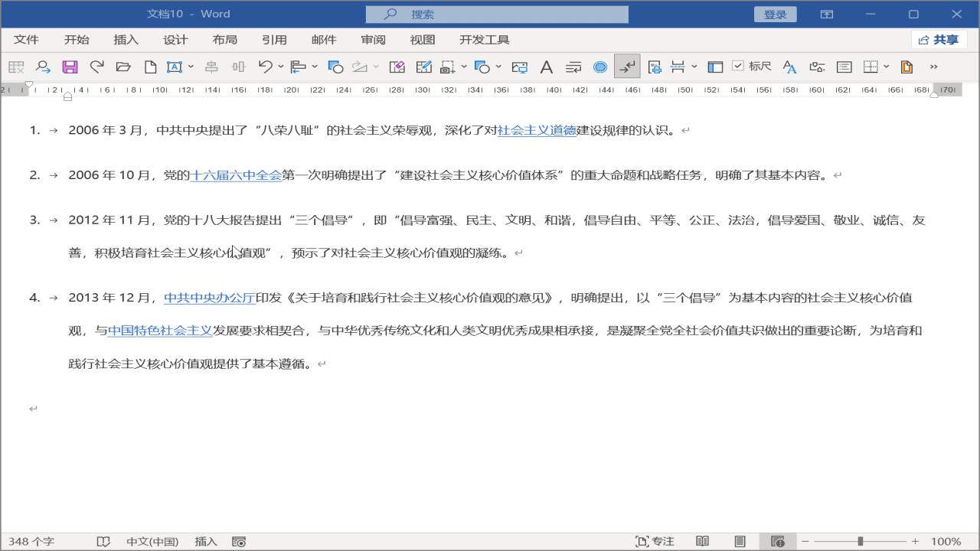
Task: Open a file with the folder icon
Action: [x=123, y=67]
